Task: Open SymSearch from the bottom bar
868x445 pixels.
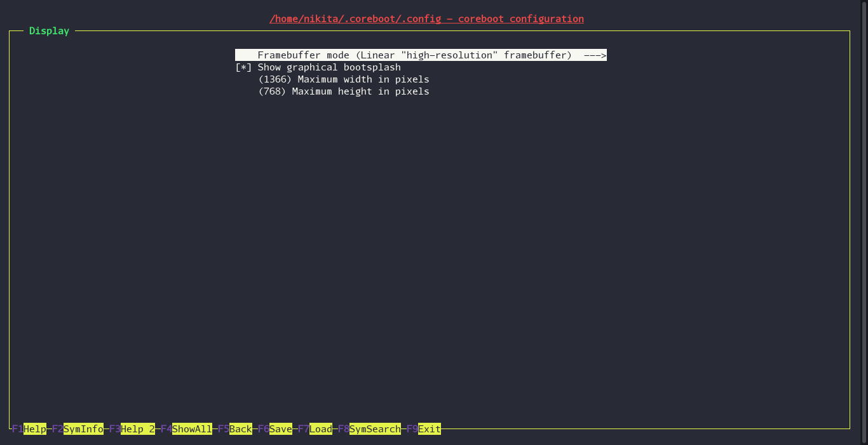Action: [375, 429]
